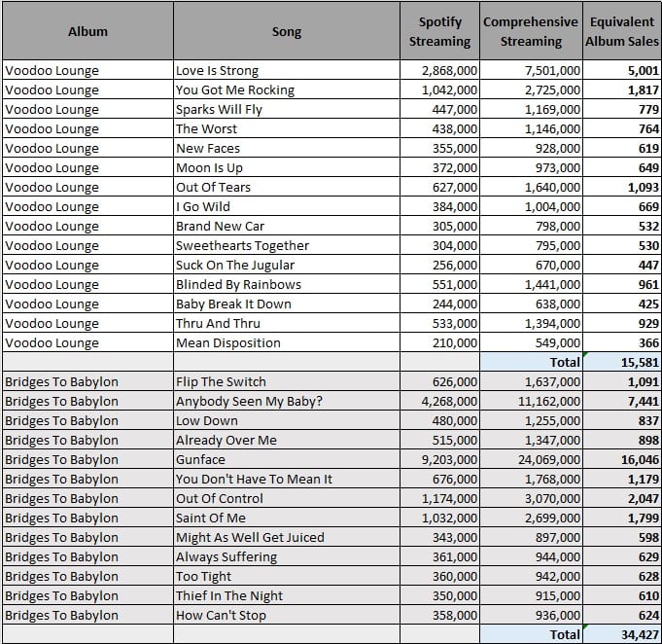Click the Gunface song cell
The width and height of the screenshot is (662, 644).
coord(287,459)
